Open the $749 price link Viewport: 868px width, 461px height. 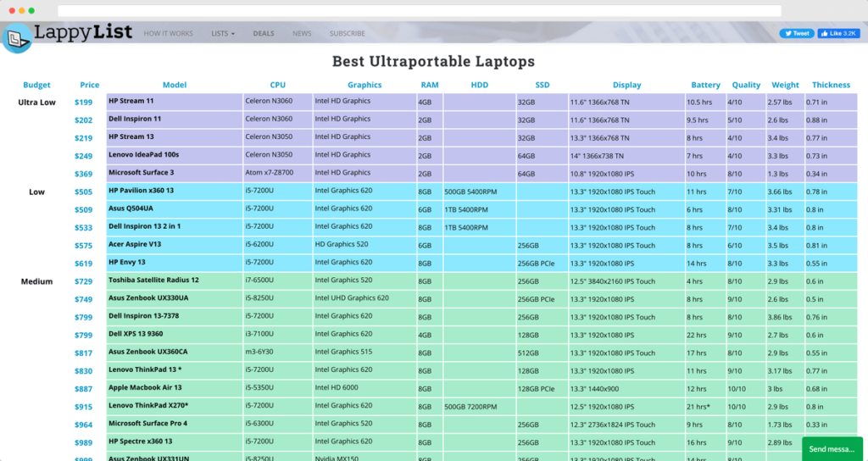click(x=84, y=299)
